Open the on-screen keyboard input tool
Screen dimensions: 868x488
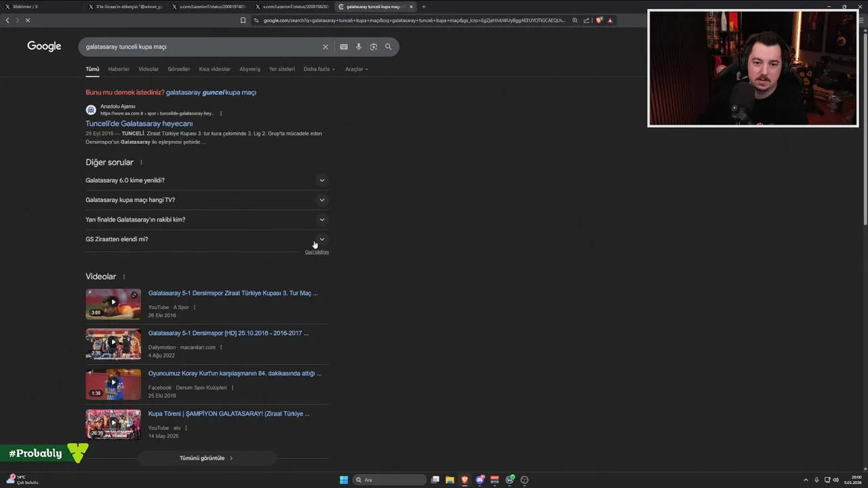point(344,47)
